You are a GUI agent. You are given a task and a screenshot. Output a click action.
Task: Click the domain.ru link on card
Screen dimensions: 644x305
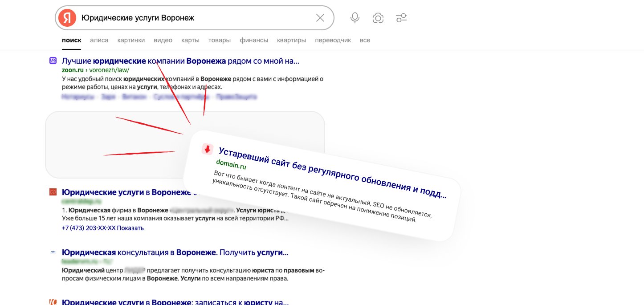tap(231, 164)
